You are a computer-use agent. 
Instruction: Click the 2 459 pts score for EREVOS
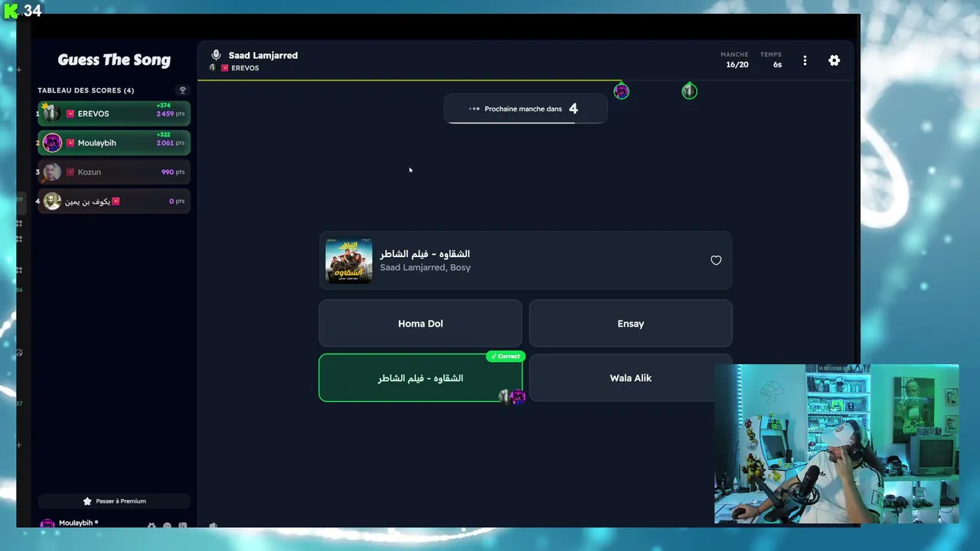click(171, 114)
